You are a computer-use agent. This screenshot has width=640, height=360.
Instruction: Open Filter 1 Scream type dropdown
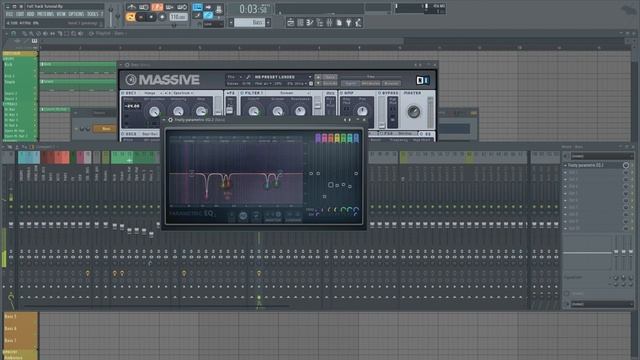click(287, 93)
